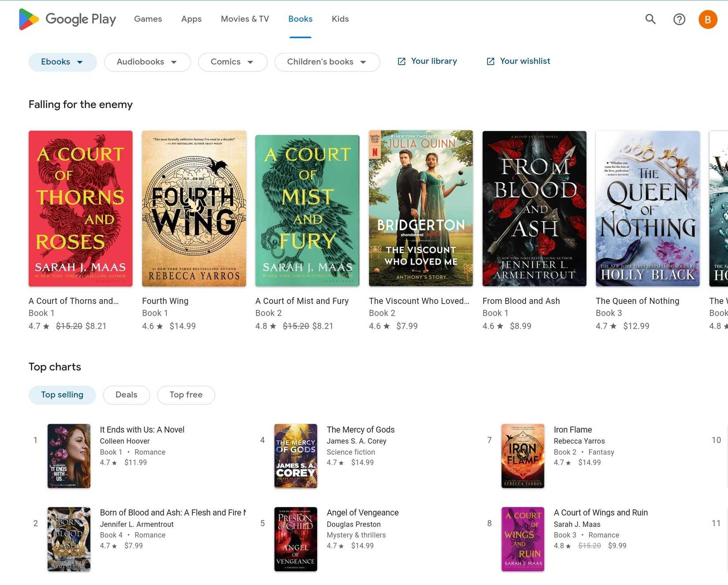Screen dimensions: 728x585
Task: Open the Your wishlist link
Action: 525,61
